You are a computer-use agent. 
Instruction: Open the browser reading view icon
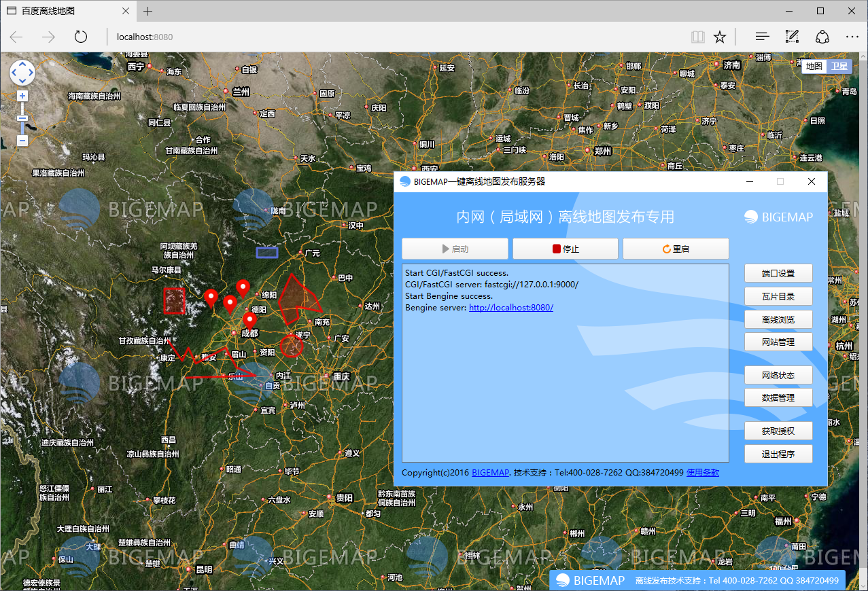click(x=698, y=37)
